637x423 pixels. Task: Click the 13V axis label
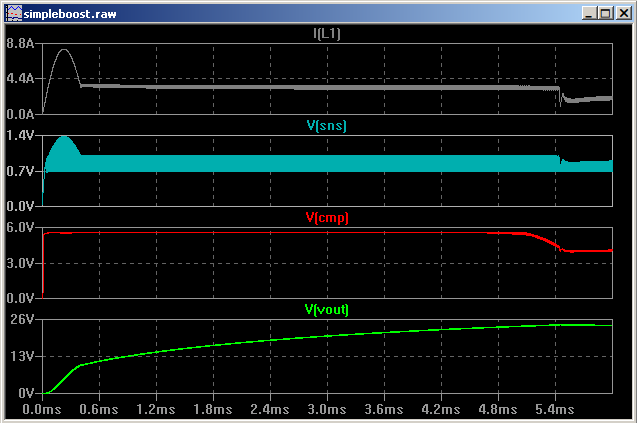pyautogui.click(x=23, y=357)
